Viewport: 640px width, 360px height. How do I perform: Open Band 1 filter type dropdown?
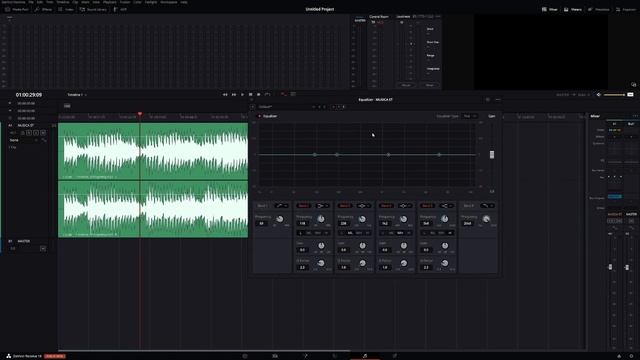[x=281, y=206]
